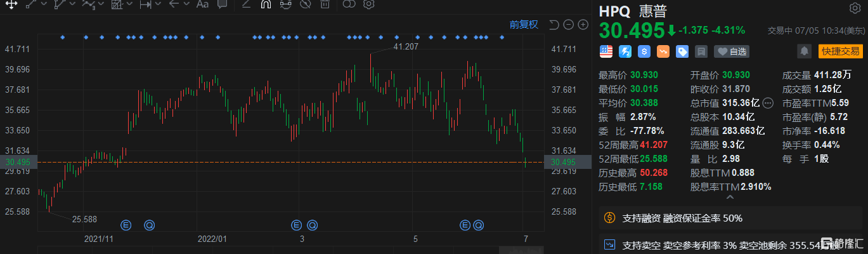
Task: Expand the range tool dropdown arrow
Action: 158,4
